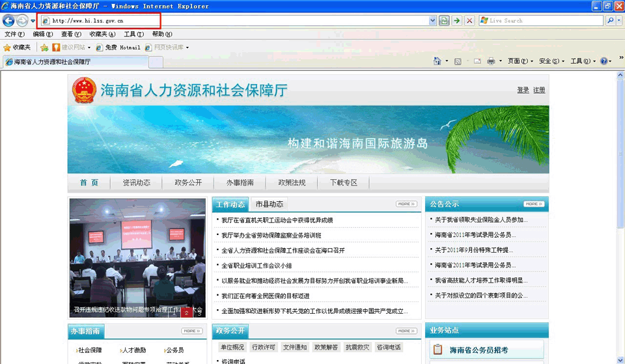Open news 全省职业培训工作会议小结

click(257, 266)
